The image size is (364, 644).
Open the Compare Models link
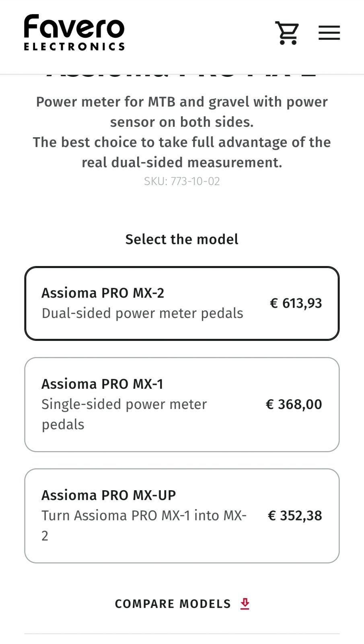tap(173, 604)
